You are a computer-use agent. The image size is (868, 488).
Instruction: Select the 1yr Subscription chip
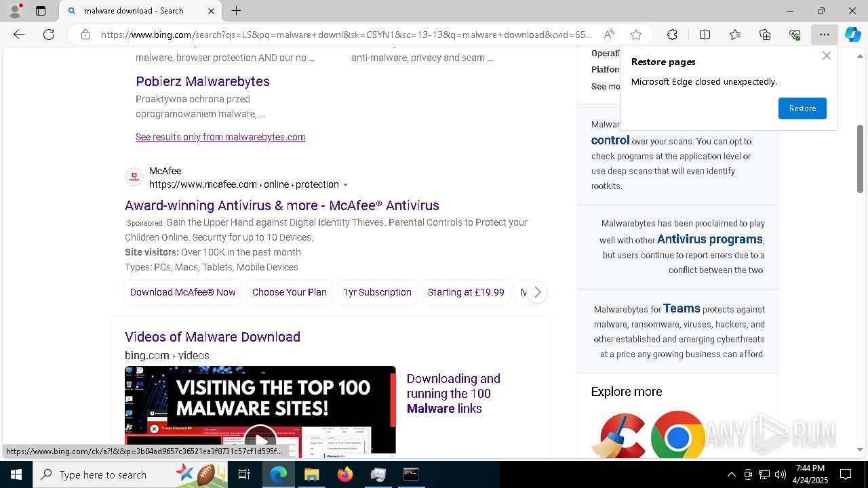pos(377,292)
